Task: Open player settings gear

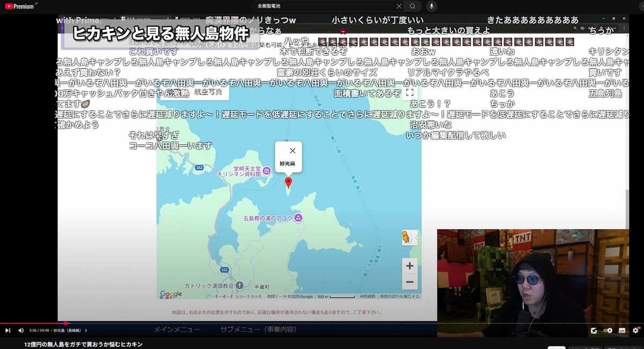Action: 636,330
